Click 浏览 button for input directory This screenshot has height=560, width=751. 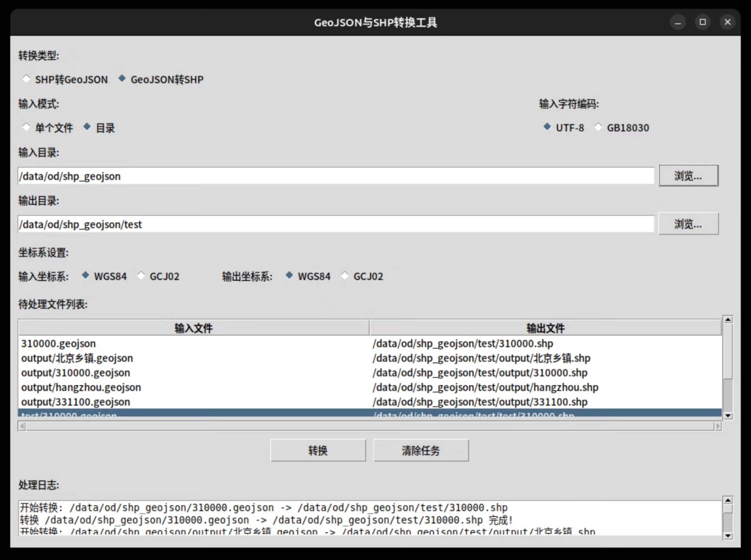(688, 176)
